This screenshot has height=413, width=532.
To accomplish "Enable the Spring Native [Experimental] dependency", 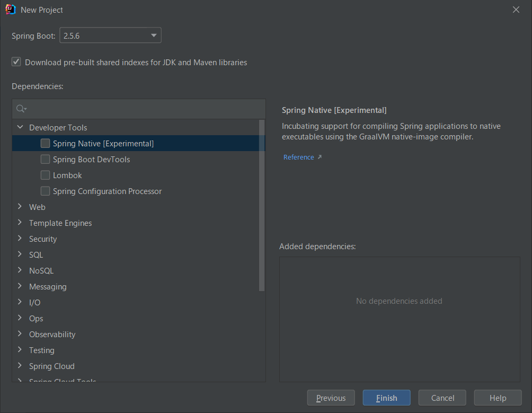I will 45,143.
